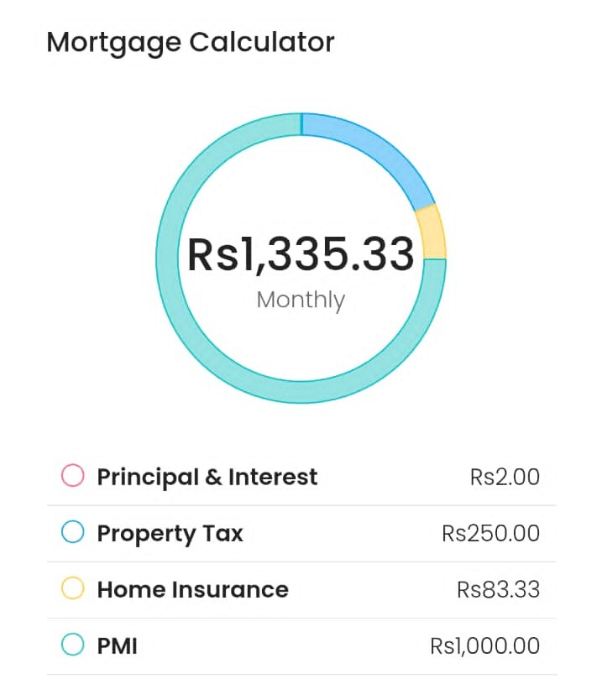Click the Rs83.33 Home Insurance value
This screenshot has height=700, width=602.
coord(498,589)
